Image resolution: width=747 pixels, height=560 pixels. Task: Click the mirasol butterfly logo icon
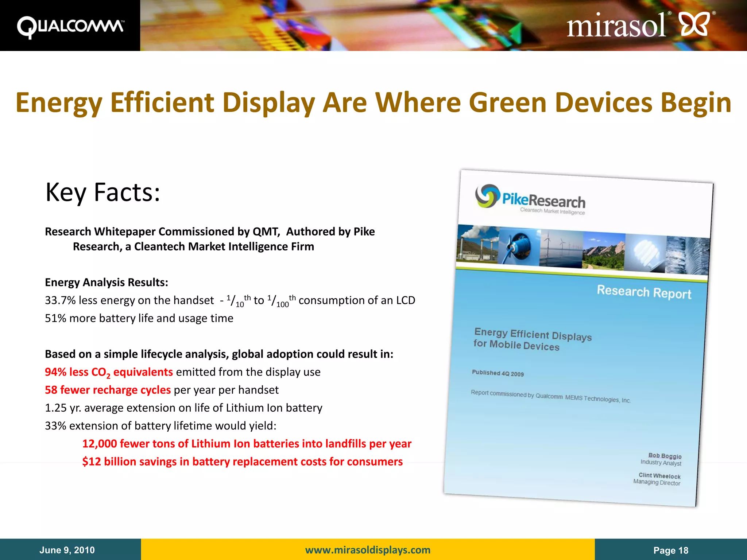coord(695,24)
